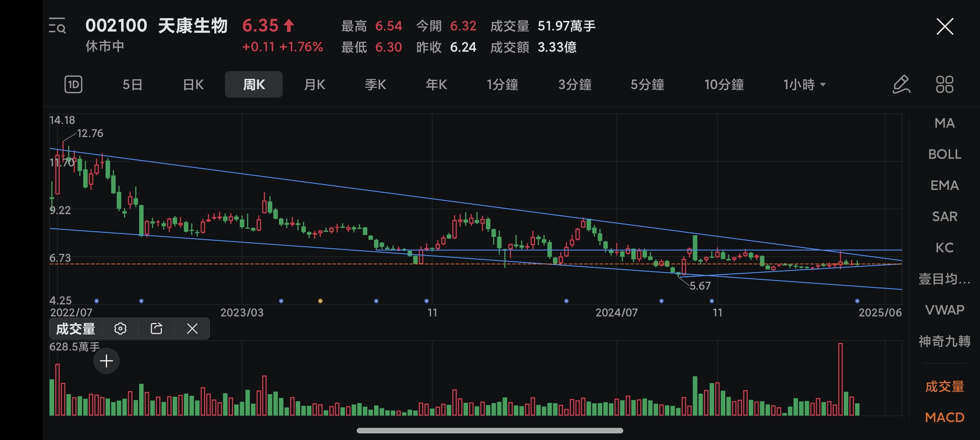The width and height of the screenshot is (980, 440).
Task: Select the 1分鐘 interval
Action: pos(502,84)
